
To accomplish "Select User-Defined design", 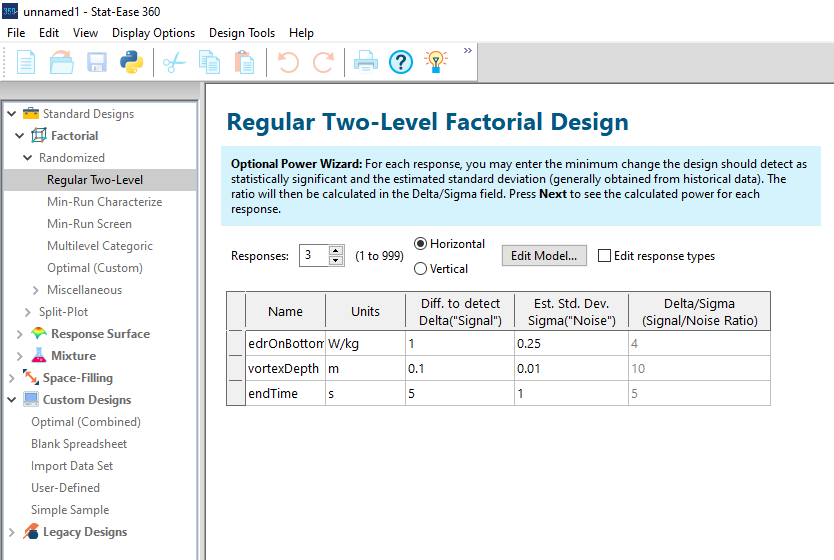I will 65,488.
